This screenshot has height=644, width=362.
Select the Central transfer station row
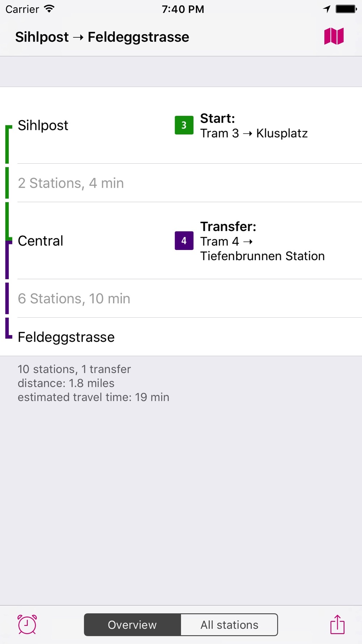tap(181, 241)
